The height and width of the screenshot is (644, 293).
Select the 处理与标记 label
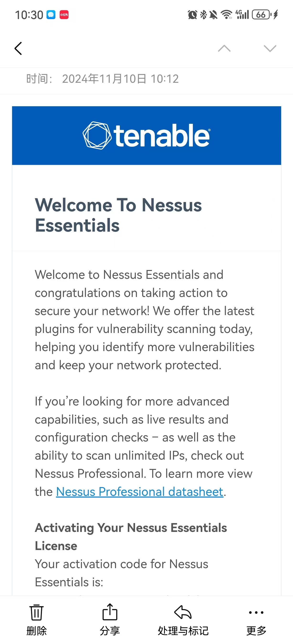[x=183, y=631]
